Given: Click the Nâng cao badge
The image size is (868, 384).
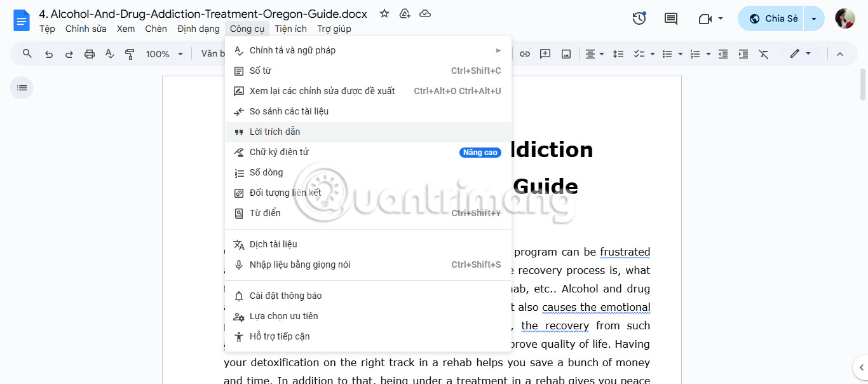Looking at the screenshot, I should (480, 152).
